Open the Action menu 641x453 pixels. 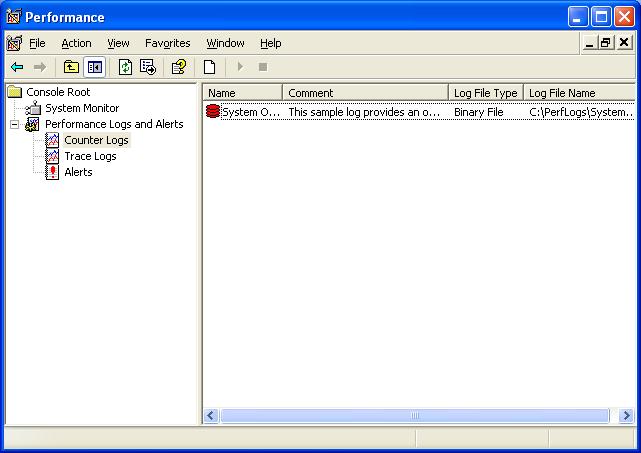pyautogui.click(x=76, y=43)
